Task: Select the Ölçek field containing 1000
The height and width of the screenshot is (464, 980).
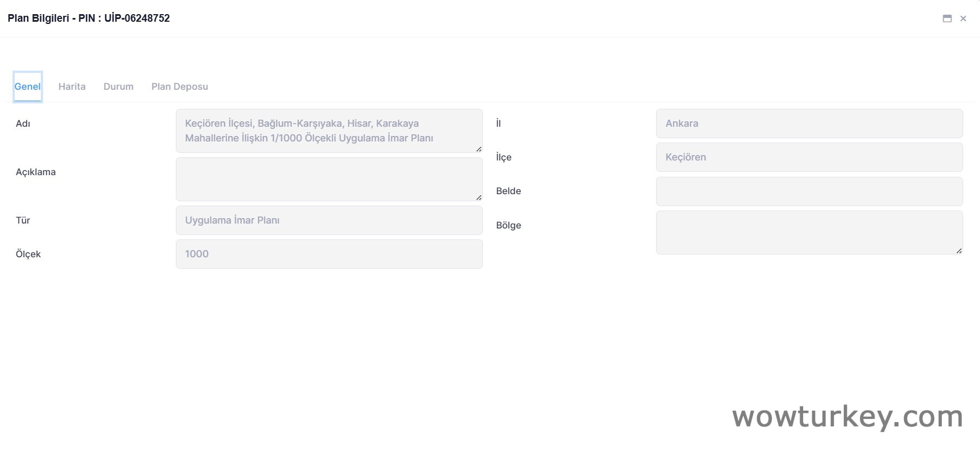Action: click(329, 254)
